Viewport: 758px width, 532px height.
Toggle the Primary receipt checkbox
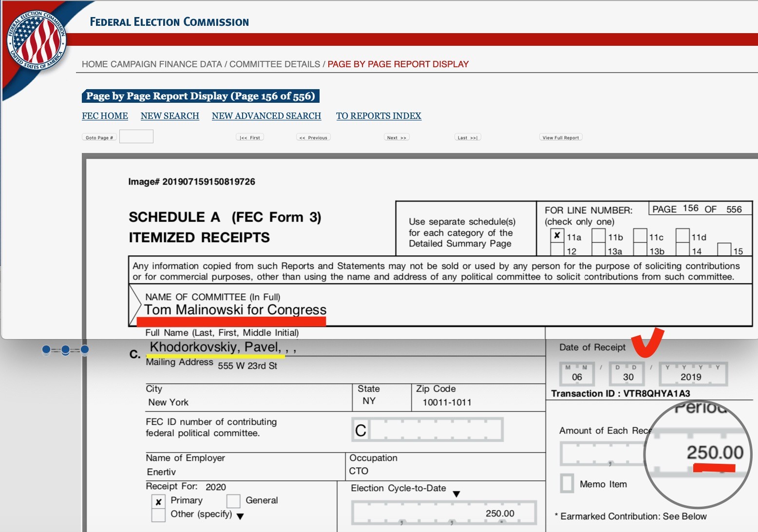coord(158,501)
